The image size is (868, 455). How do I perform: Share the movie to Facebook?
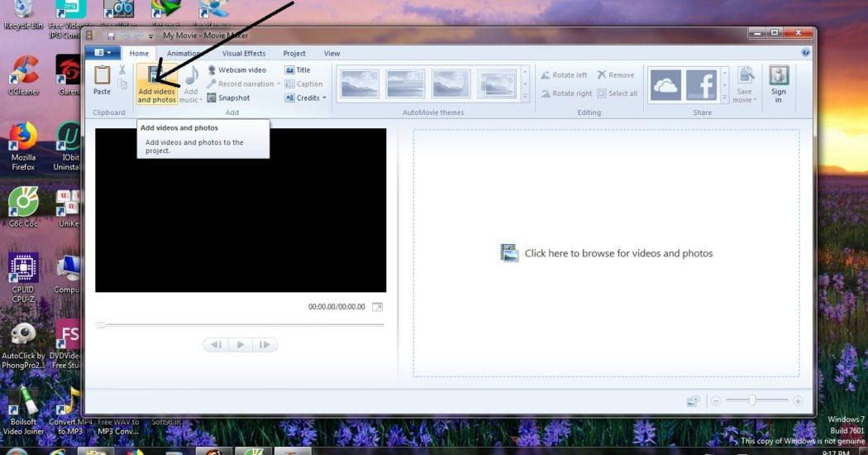[x=701, y=84]
